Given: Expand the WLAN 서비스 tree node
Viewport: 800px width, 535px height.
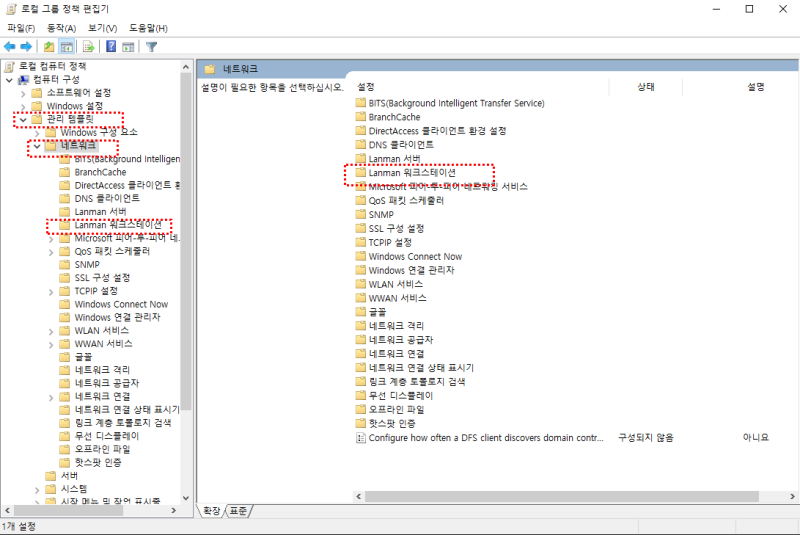Looking at the screenshot, I should tap(51, 332).
